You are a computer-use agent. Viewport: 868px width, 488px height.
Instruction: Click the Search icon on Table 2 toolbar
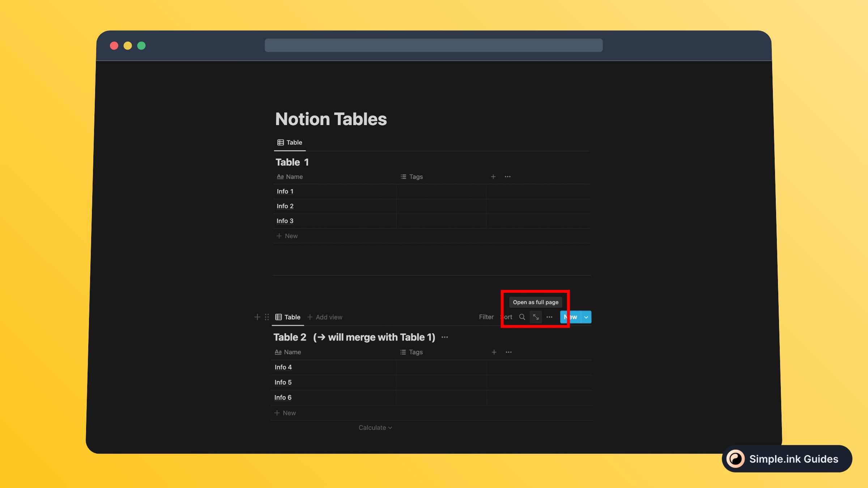522,317
